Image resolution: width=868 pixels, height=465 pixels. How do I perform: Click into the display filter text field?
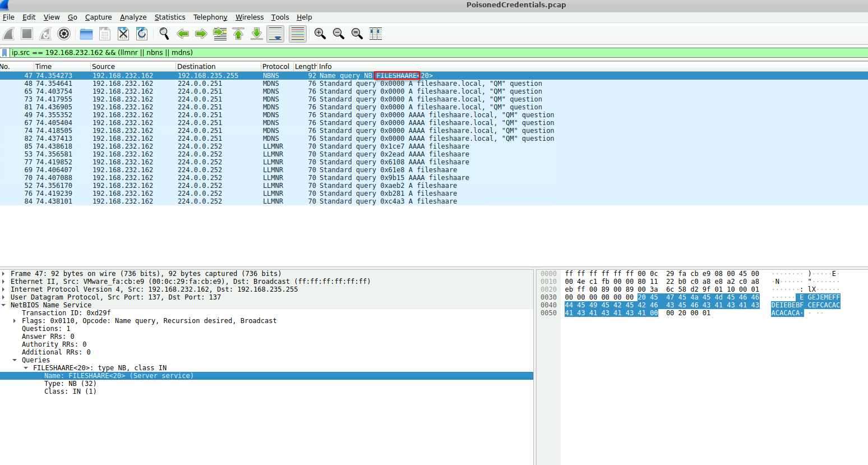coord(393,53)
